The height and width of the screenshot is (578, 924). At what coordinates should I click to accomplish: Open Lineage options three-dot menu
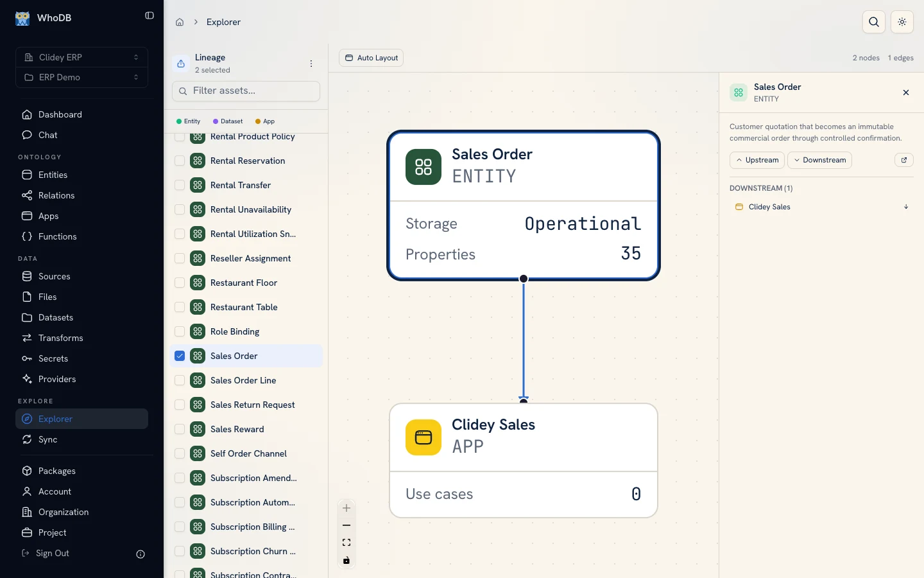(311, 64)
